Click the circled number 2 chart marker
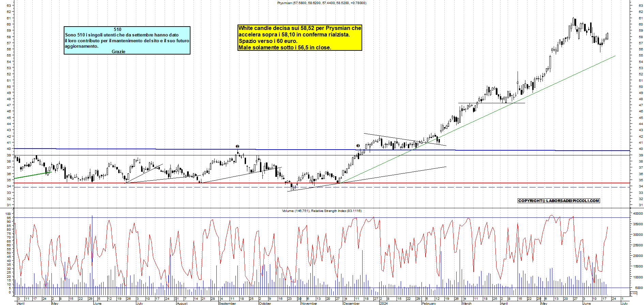The height and width of the screenshot is (305, 644). pyautogui.click(x=237, y=147)
